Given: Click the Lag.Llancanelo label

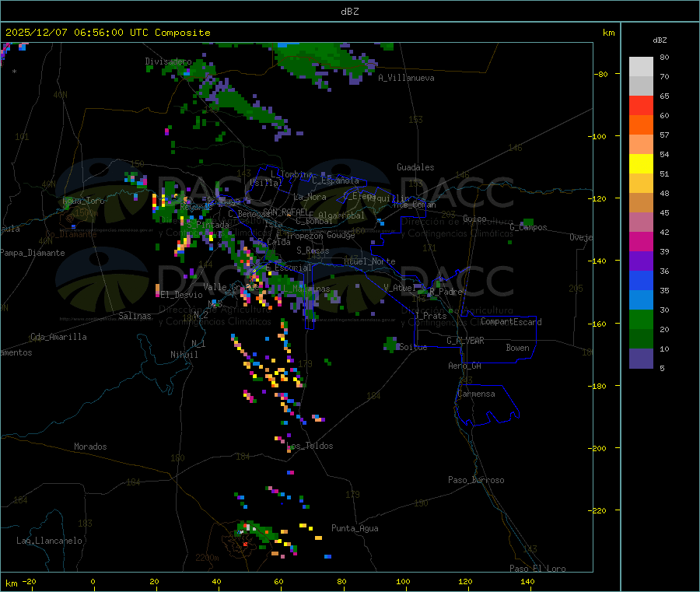Looking at the screenshot, I should tap(49, 541).
